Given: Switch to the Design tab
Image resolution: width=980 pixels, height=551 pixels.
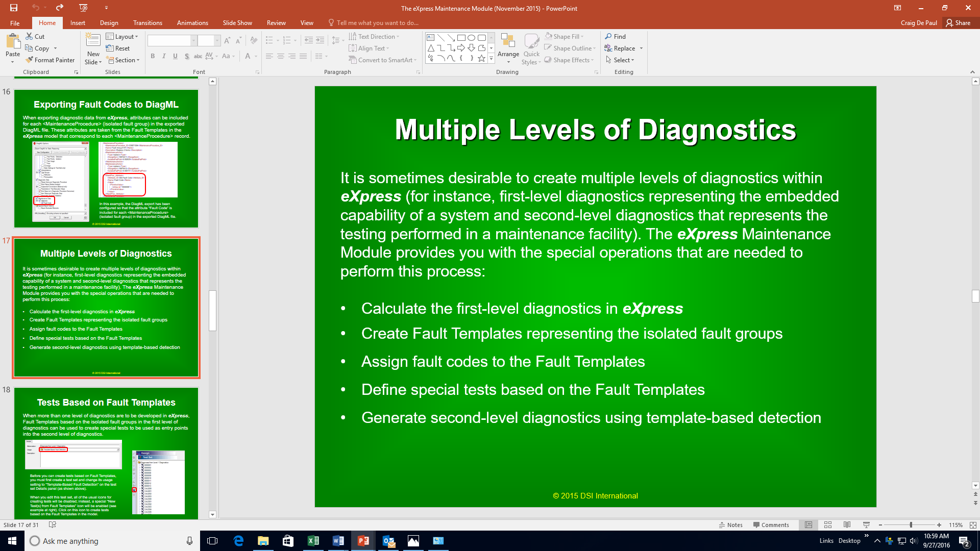Looking at the screenshot, I should (109, 23).
